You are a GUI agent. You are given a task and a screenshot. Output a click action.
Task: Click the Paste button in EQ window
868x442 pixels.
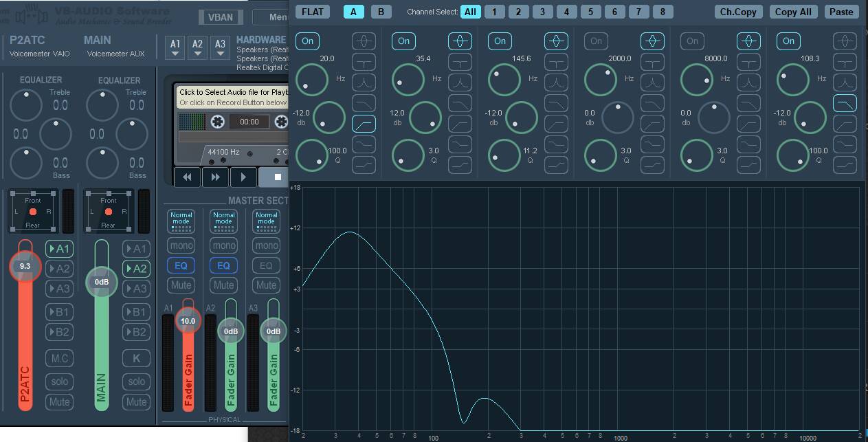point(841,12)
